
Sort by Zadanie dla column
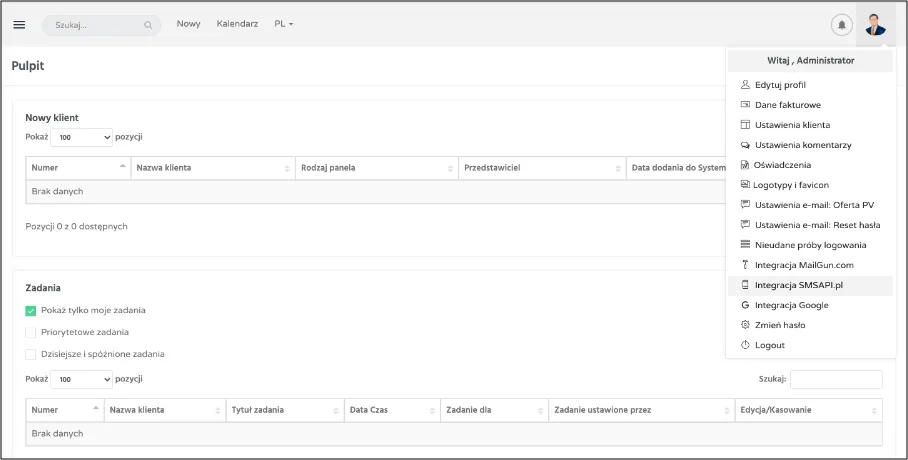[495, 410]
